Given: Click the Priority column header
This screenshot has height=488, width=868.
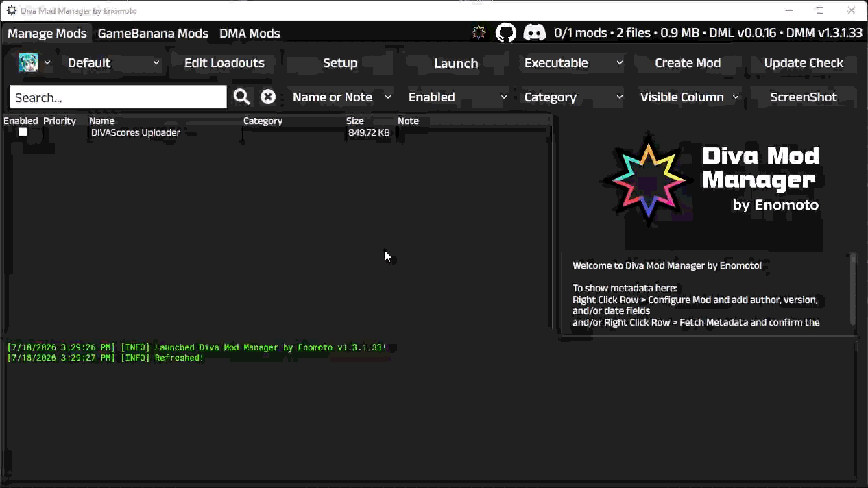Looking at the screenshot, I should pos(60,121).
